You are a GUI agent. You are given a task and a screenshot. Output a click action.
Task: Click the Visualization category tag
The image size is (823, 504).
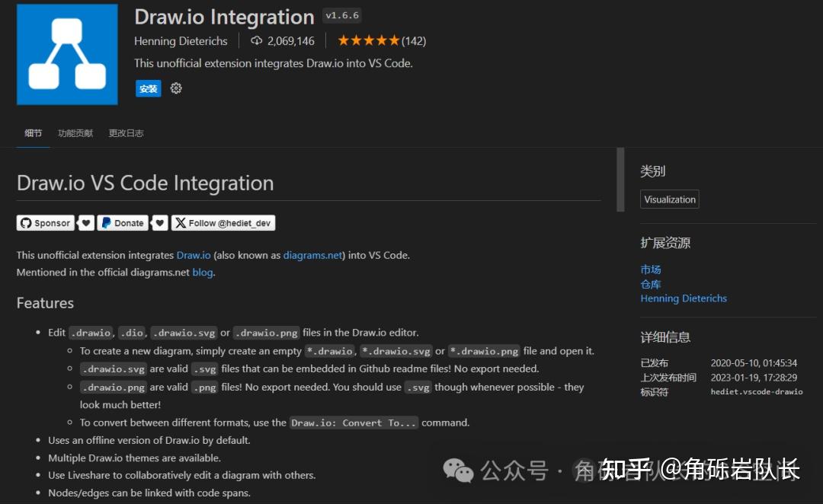[x=669, y=199]
